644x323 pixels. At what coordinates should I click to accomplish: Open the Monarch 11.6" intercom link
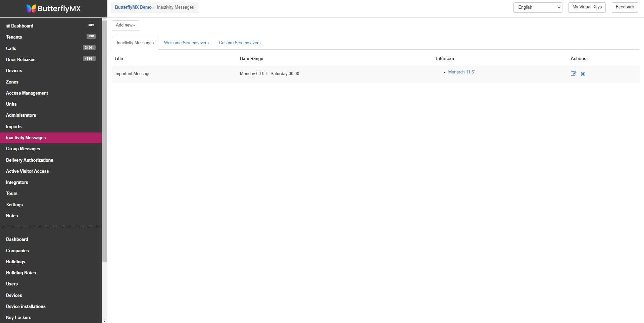click(461, 72)
